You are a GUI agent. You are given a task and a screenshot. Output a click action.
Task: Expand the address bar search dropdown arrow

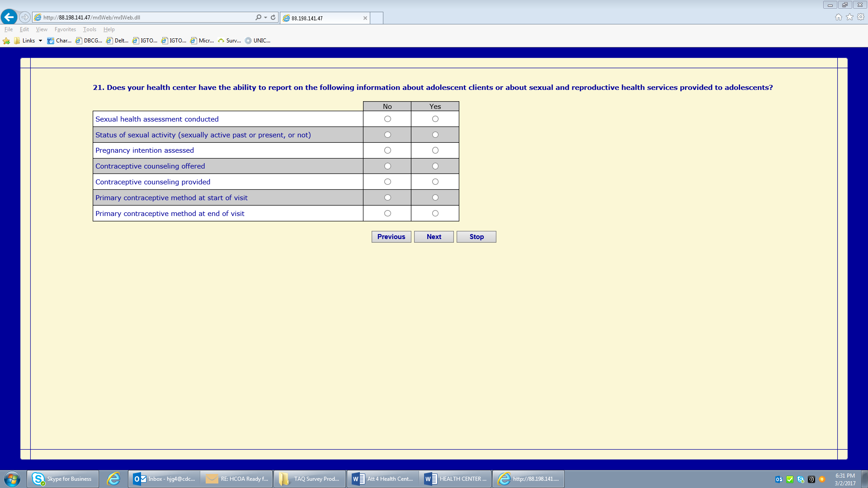[x=265, y=17]
